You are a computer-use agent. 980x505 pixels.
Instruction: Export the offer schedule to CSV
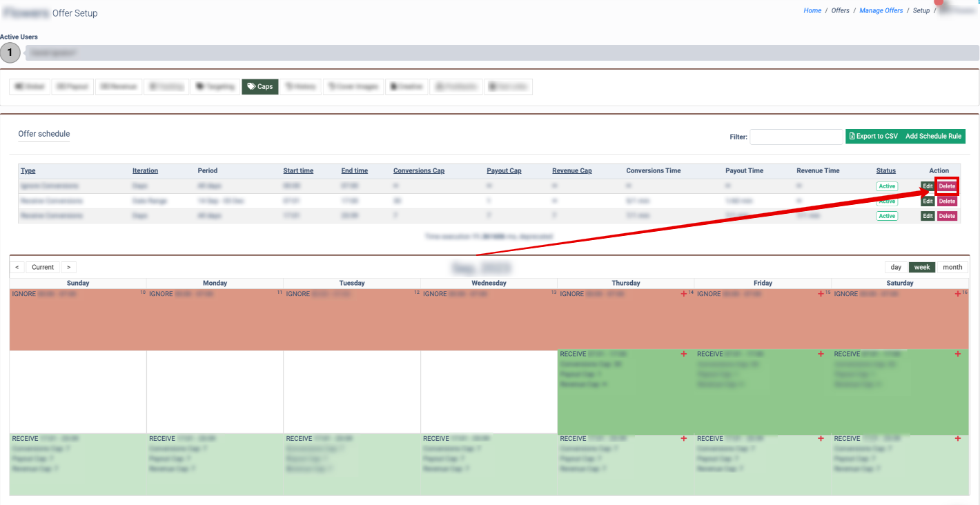(x=873, y=137)
